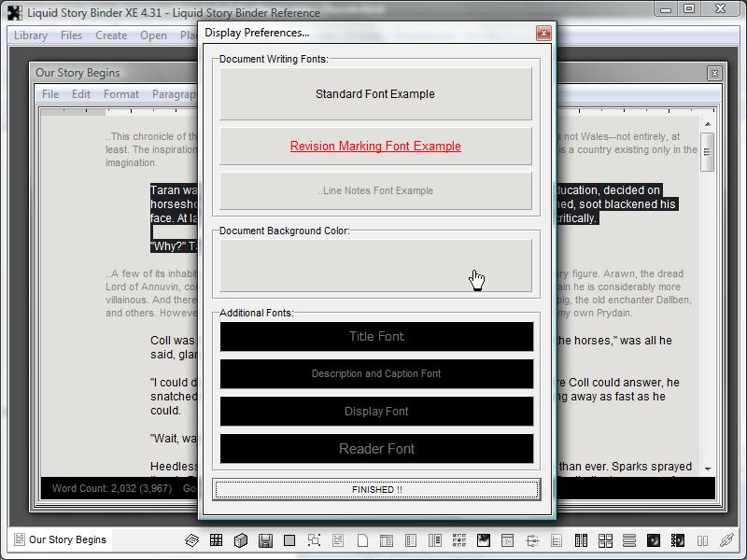Pick the Document Background Color swatch

click(375, 265)
